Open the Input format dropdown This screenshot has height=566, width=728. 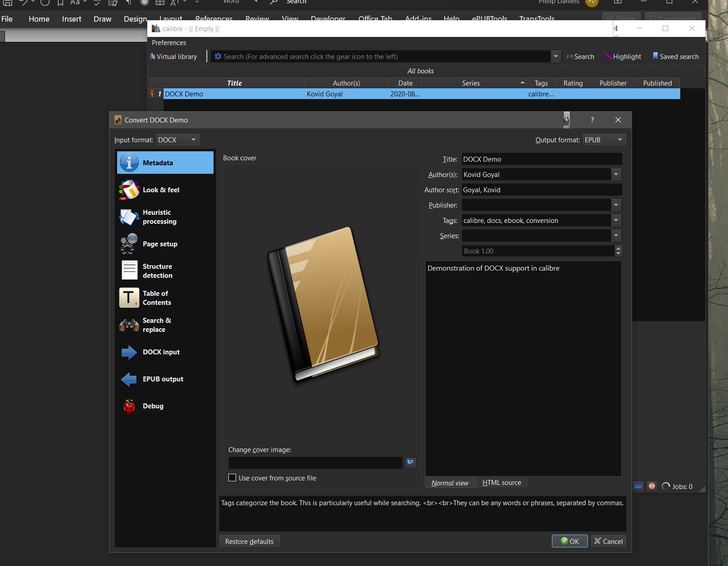(x=178, y=140)
